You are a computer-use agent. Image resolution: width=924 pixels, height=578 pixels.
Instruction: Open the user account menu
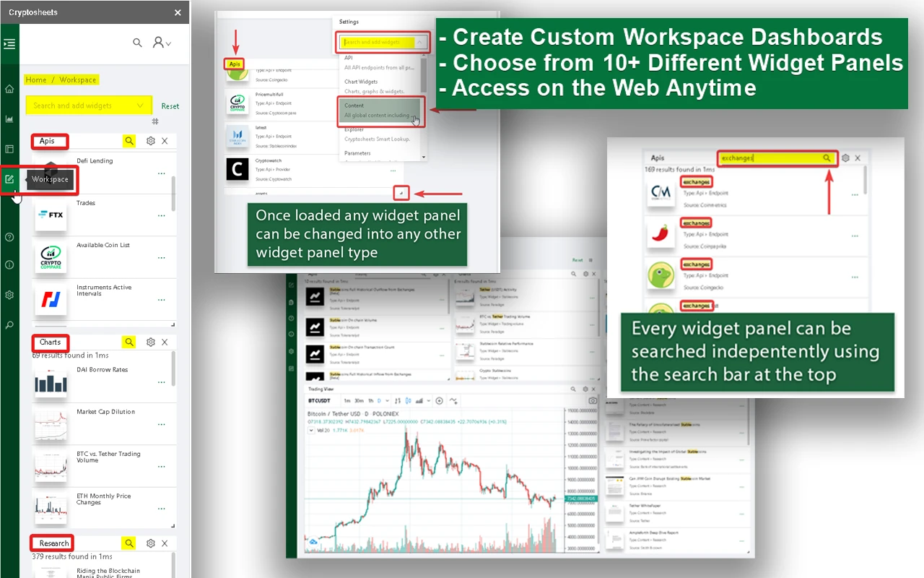pyautogui.click(x=162, y=43)
